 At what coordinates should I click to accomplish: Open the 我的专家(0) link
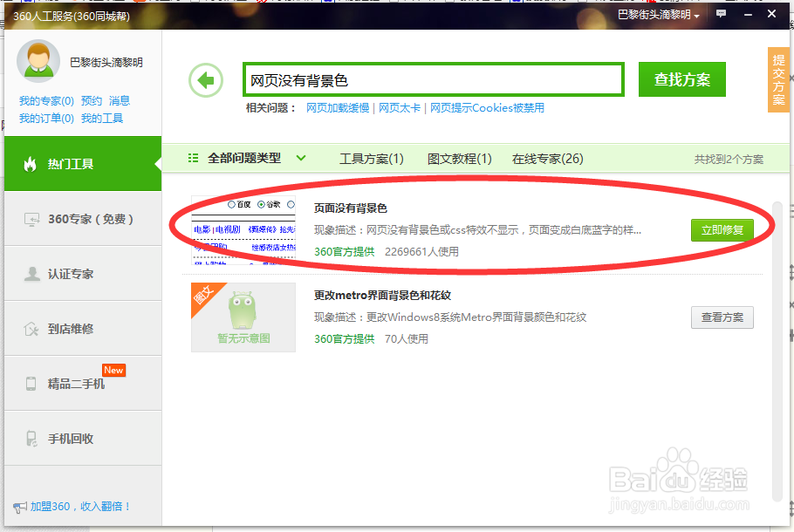pyautogui.click(x=46, y=101)
